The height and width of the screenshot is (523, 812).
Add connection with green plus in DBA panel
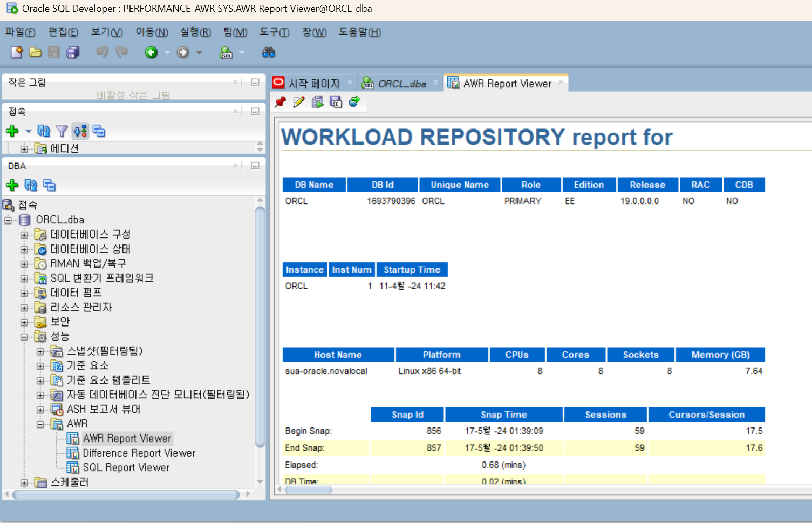12,185
